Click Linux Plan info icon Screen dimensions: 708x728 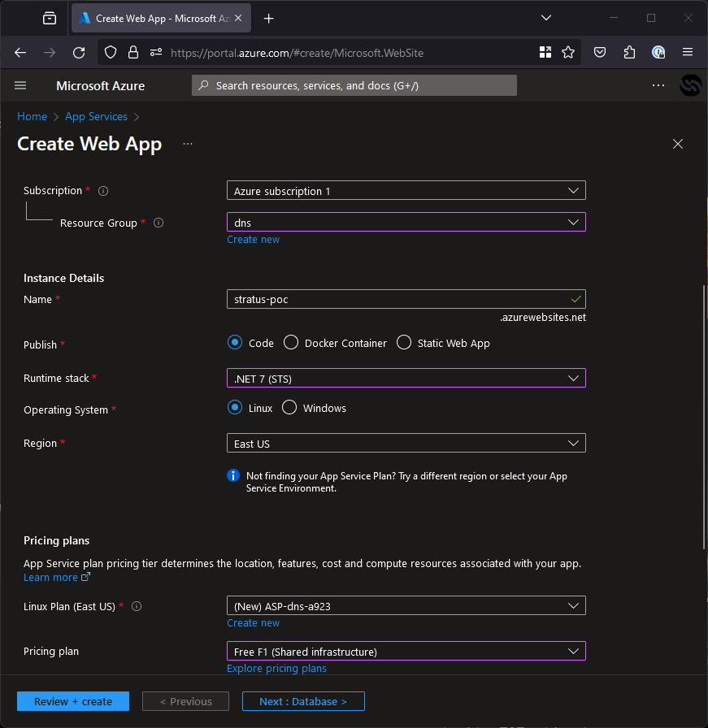[137, 606]
